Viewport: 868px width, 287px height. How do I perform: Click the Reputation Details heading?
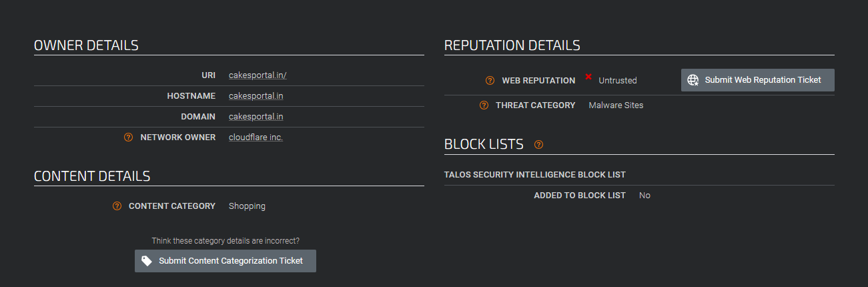[512, 45]
